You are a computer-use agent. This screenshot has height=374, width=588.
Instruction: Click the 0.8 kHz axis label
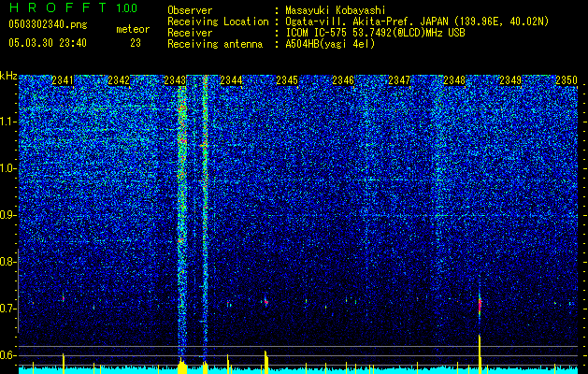coord(7,262)
